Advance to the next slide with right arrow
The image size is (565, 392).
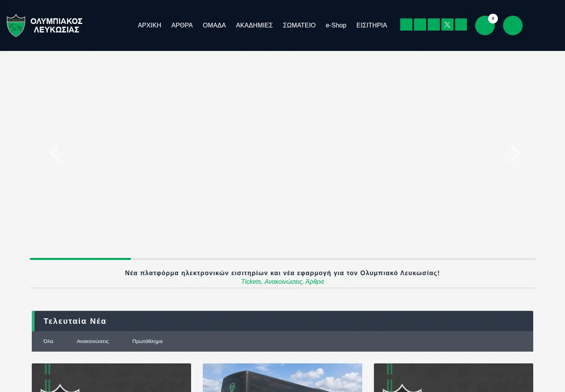(x=514, y=153)
